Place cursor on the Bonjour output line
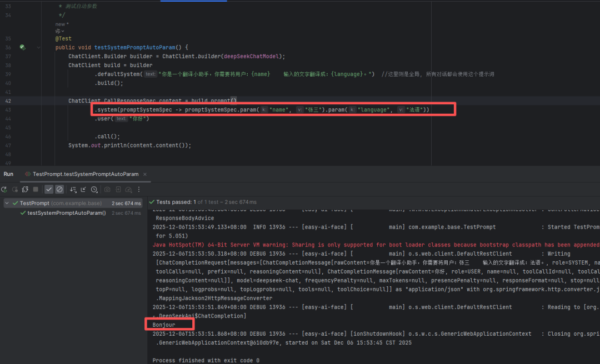 point(164,325)
